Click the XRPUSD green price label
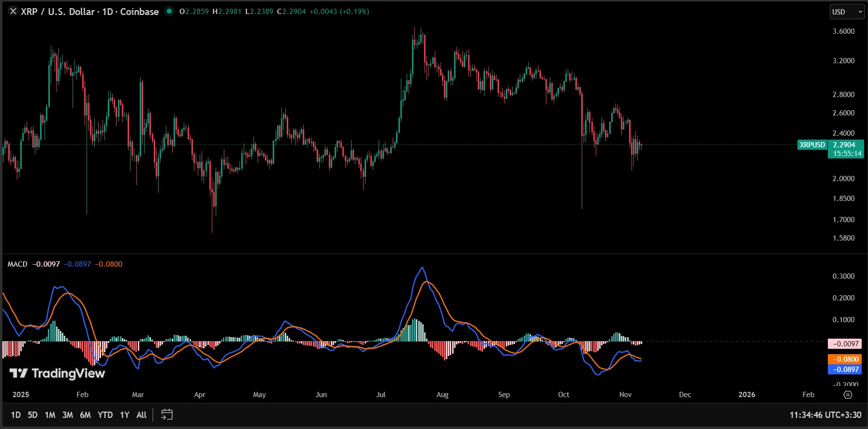Viewport: 868px width, 429px height. [x=812, y=145]
